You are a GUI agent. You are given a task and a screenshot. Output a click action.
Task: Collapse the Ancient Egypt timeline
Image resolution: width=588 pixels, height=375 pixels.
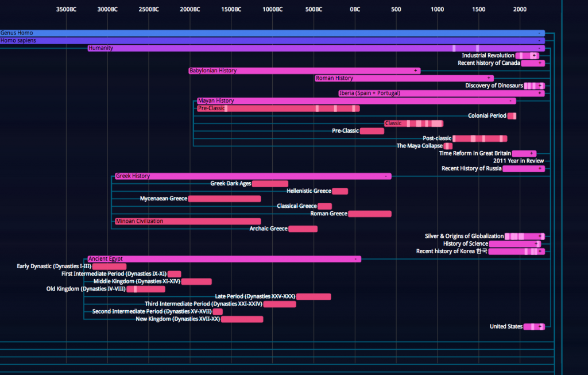click(x=355, y=259)
